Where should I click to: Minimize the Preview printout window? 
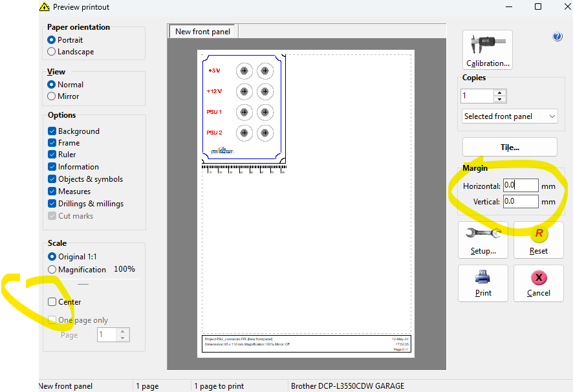tap(509, 6)
